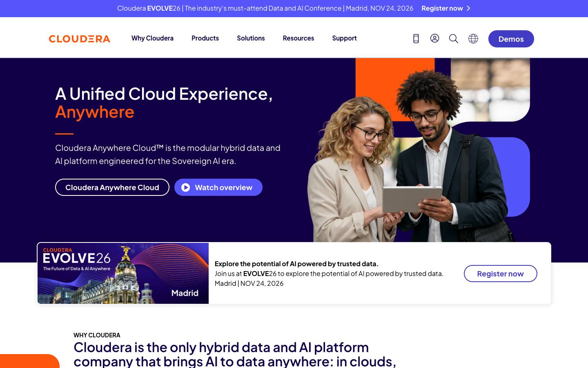
Task: Click the 'Cloudera Anywhere Cloud™ is the modular' paragraph
Action: coord(168,154)
